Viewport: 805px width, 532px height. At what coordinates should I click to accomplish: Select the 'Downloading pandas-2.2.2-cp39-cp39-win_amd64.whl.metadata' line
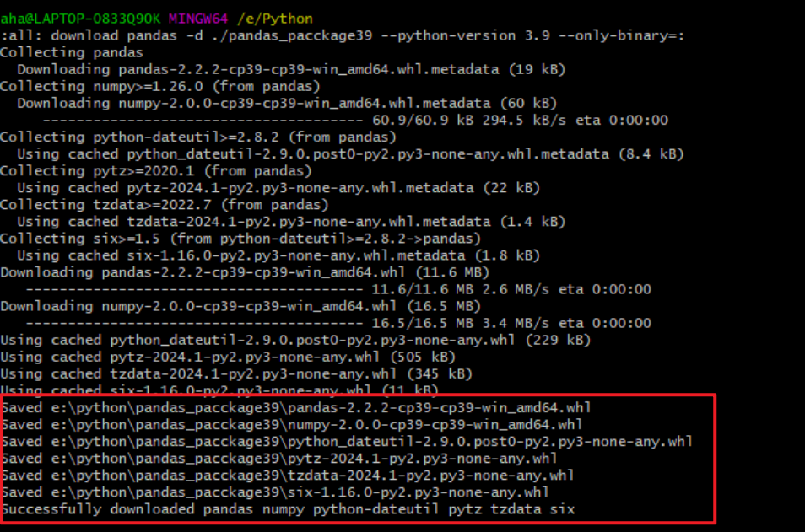pos(291,70)
